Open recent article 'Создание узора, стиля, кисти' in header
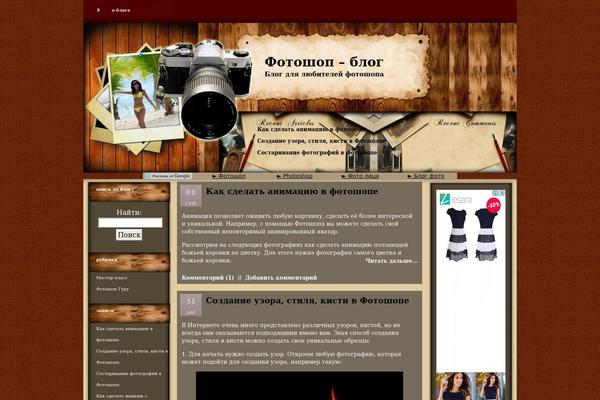The image size is (600, 400). pyautogui.click(x=322, y=141)
